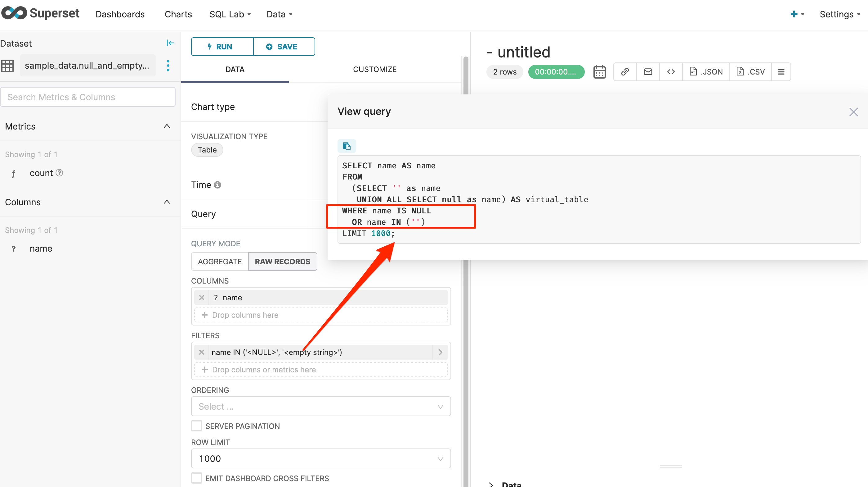Image resolution: width=868 pixels, height=487 pixels.
Task: Email the chart via envelope icon
Action: tap(648, 71)
